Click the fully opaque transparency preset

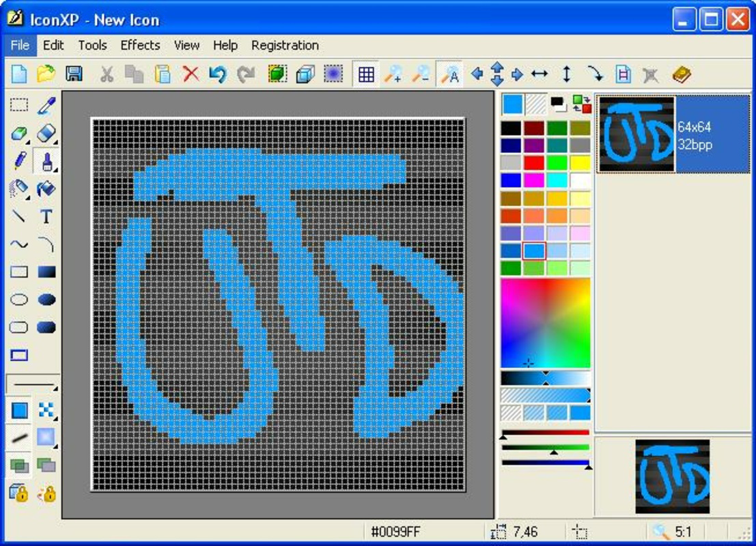coord(580,412)
